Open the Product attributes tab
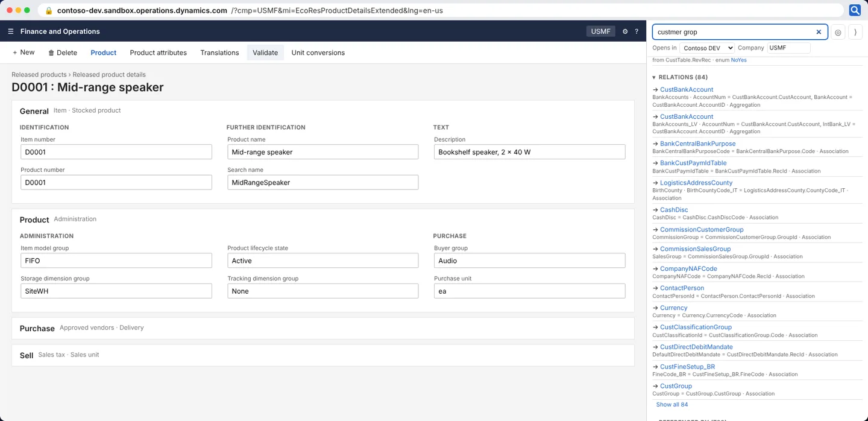 pos(159,52)
